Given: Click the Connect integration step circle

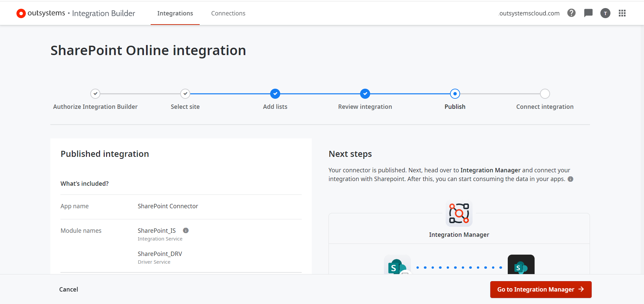Looking at the screenshot, I should (545, 94).
